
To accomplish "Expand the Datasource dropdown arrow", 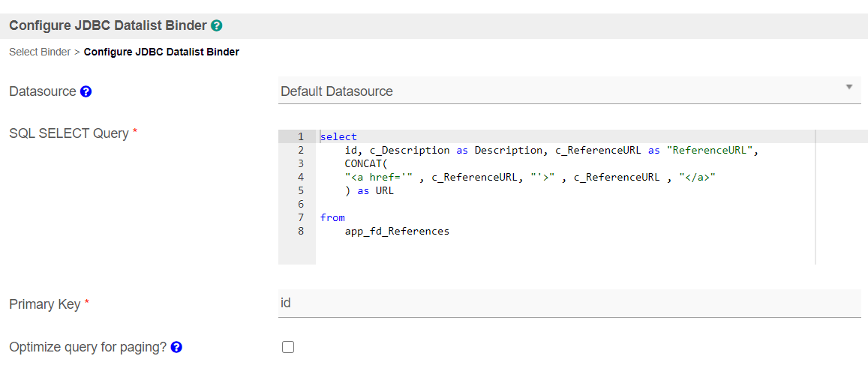I will point(849,88).
